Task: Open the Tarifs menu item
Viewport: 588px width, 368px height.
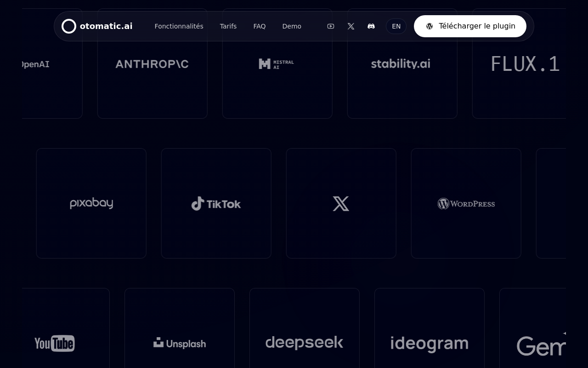Action: pyautogui.click(x=228, y=26)
